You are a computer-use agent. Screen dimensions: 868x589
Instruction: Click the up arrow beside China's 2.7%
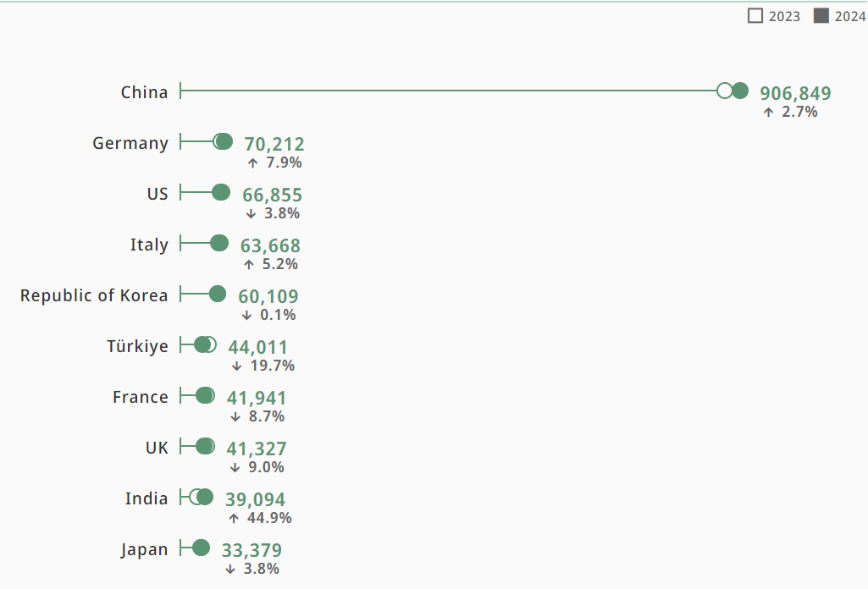point(768,112)
